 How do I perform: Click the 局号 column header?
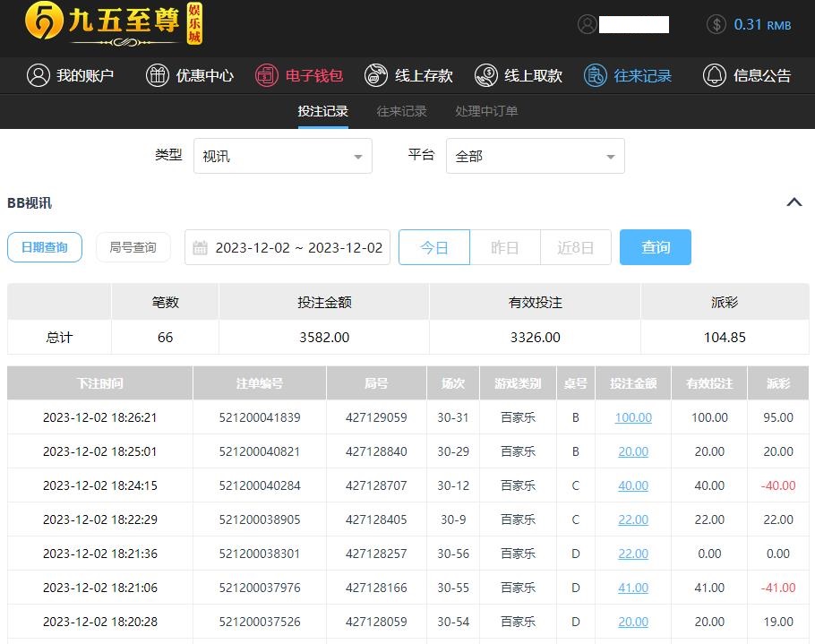[376, 383]
